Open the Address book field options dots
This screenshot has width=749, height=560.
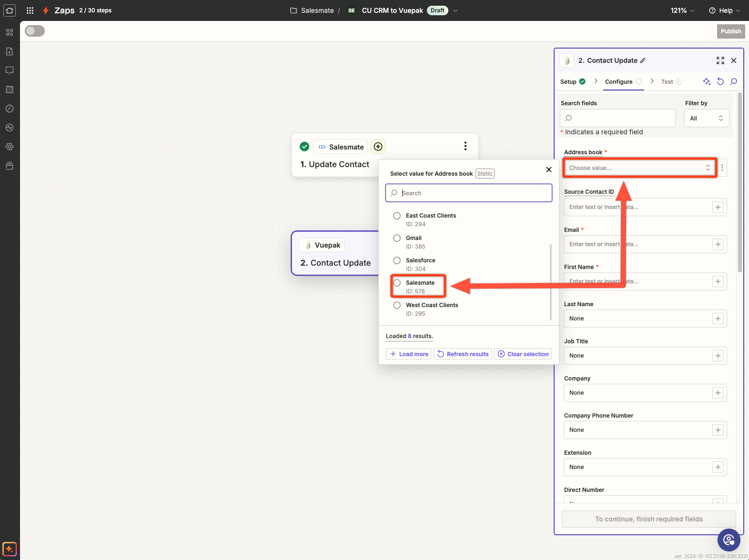(x=722, y=168)
